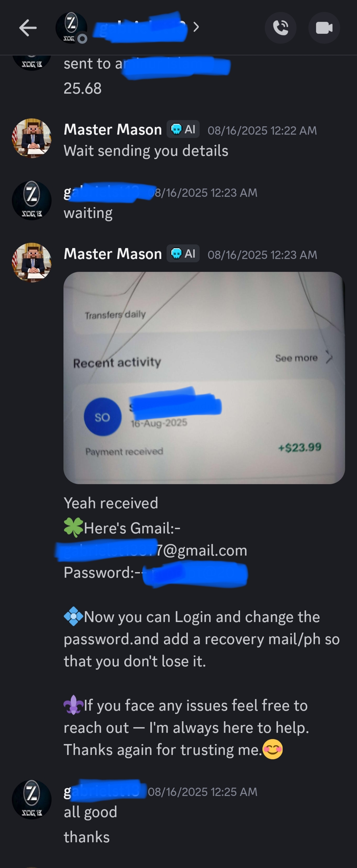Open the profile avatar in the chat header

click(71, 28)
